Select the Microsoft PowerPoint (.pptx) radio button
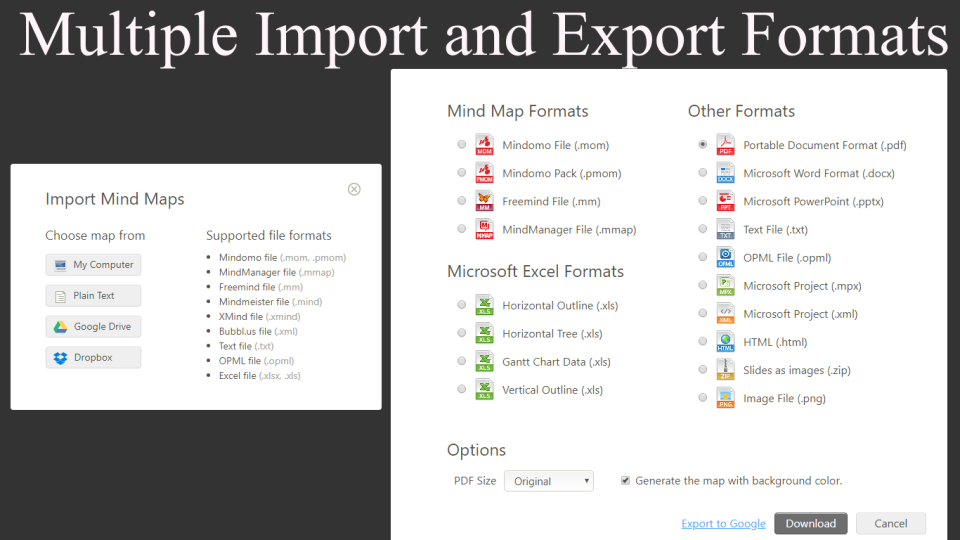Image resolution: width=960 pixels, height=540 pixels. 703,201
